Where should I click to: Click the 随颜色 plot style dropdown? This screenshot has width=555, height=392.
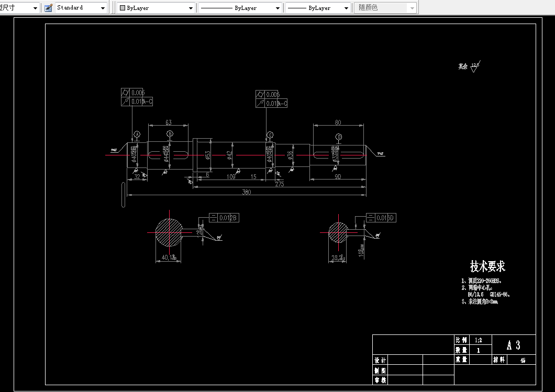click(385, 7)
